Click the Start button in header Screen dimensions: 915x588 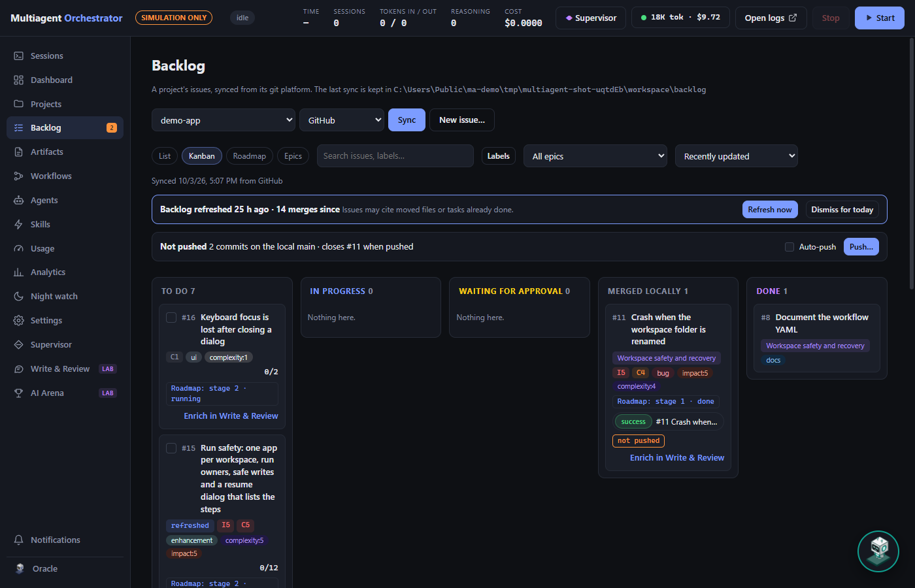880,18
